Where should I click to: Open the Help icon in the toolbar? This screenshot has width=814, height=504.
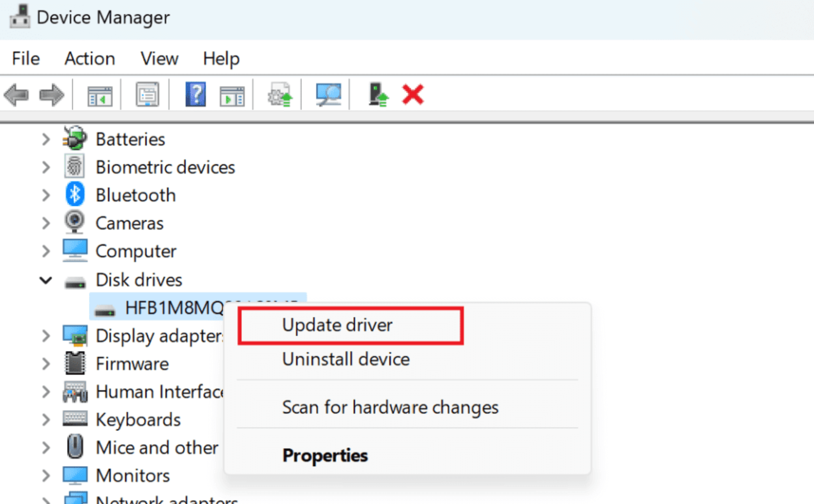pyautogui.click(x=196, y=94)
